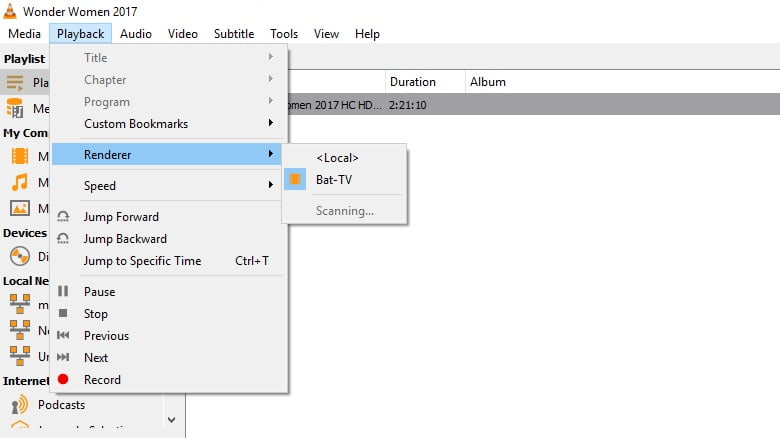
Task: Select Next menu entry
Action: point(169,357)
